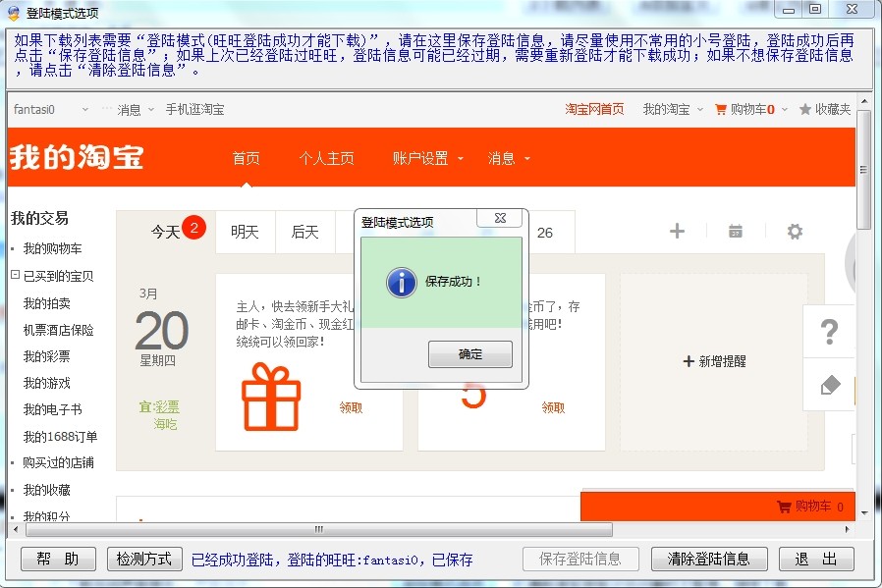Collapse the 已买到的宝贝 tree item
The width and height of the screenshot is (882, 588).
16,276
